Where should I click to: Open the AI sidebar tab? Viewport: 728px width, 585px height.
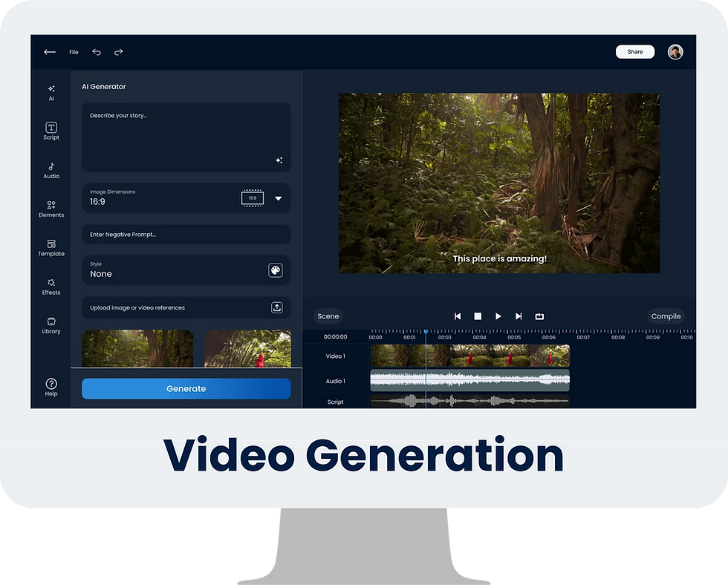51,93
